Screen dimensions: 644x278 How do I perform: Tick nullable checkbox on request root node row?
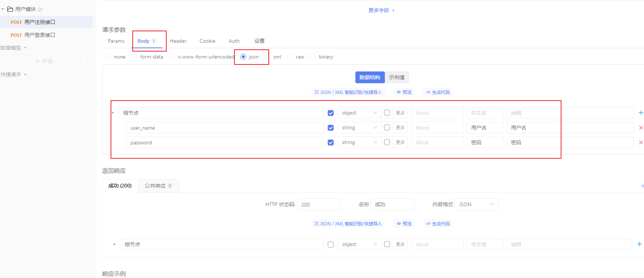point(387,113)
